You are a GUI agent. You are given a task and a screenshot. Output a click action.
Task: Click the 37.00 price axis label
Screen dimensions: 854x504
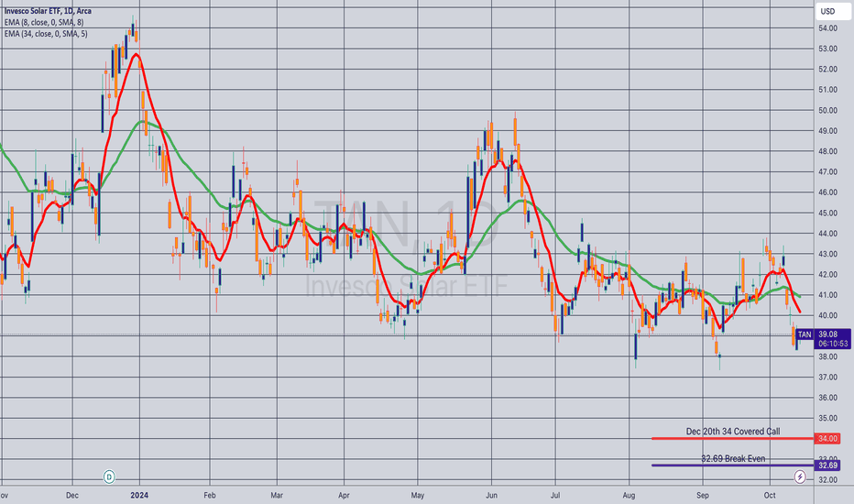pos(827,377)
